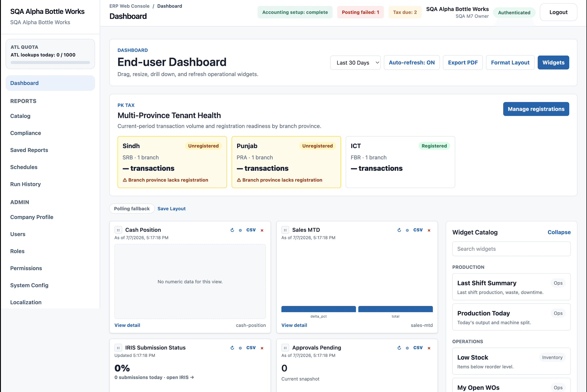This screenshot has width=587, height=392.
Task: Open Run History
Action: pyautogui.click(x=25, y=184)
